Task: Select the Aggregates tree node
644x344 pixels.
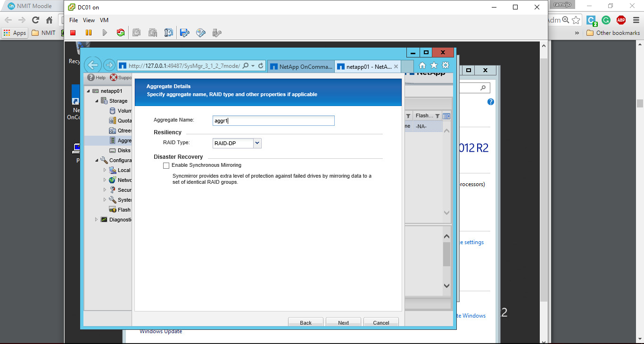Action: [120, 140]
